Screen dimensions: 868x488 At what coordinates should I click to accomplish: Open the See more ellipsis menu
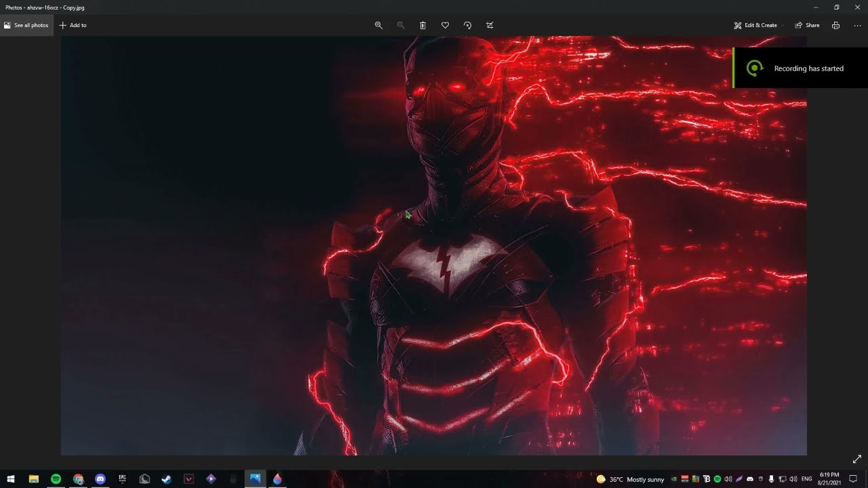(x=857, y=25)
